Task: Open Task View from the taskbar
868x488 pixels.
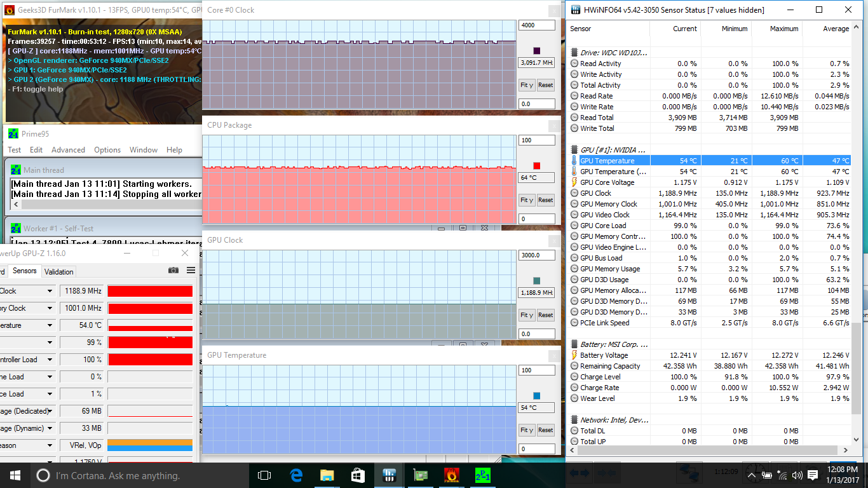Action: (264, 475)
